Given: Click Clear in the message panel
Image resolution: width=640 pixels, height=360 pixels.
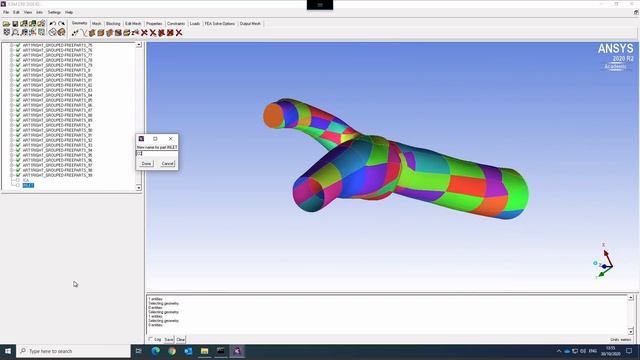Looking at the screenshot, I should [x=180, y=340].
